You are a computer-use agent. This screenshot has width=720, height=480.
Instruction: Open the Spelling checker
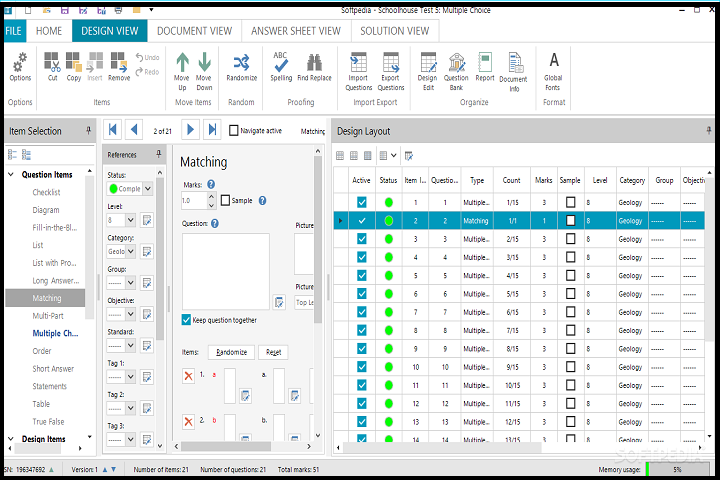click(x=281, y=64)
